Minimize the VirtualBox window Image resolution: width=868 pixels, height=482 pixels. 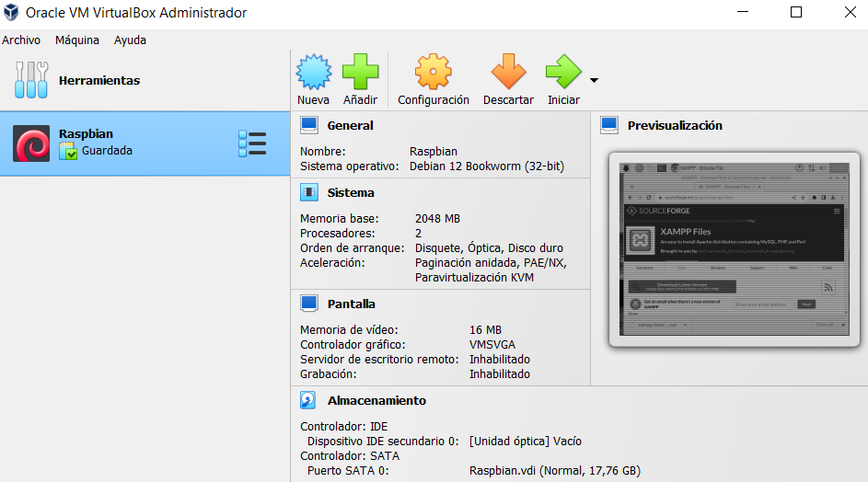coord(743,12)
